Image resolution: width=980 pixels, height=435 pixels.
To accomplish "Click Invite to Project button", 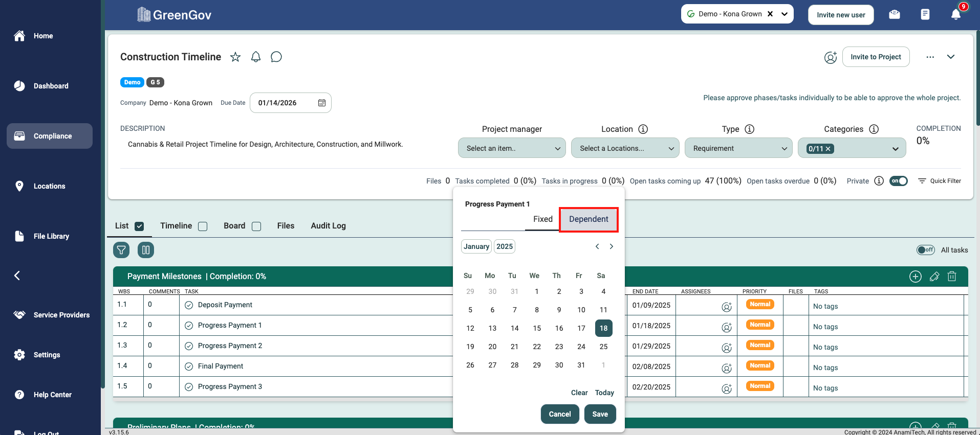I will [876, 57].
